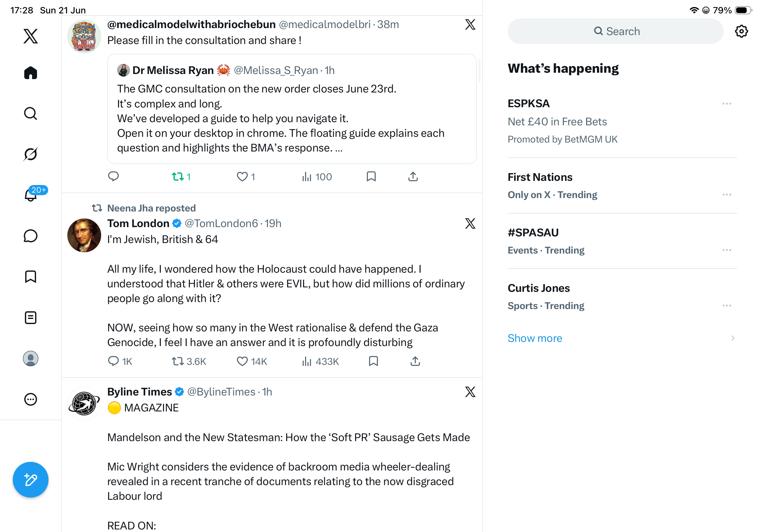Open More options circle in sidebar
The image size is (762, 532).
[31, 399]
